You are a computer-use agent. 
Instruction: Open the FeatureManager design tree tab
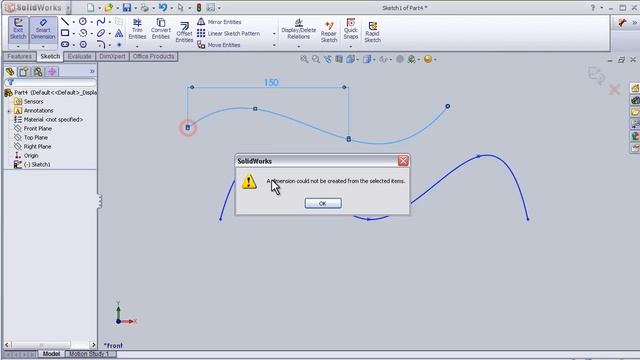tap(10, 72)
